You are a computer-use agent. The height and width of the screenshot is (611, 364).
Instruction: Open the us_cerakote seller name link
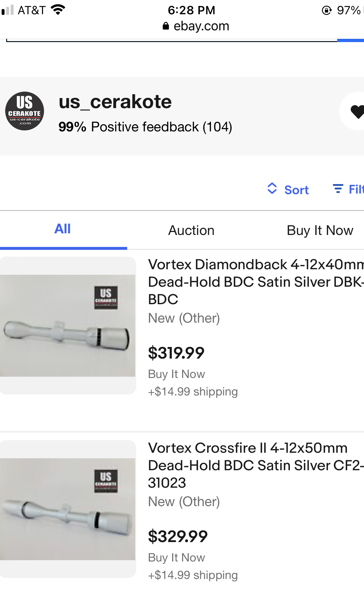[115, 102]
